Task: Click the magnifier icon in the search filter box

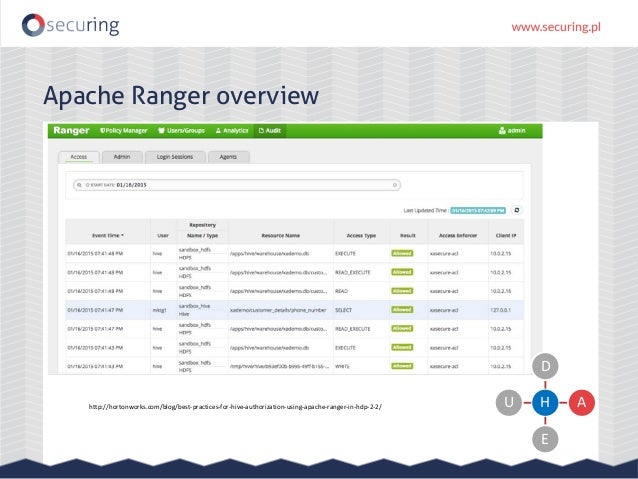Action: 79,185
